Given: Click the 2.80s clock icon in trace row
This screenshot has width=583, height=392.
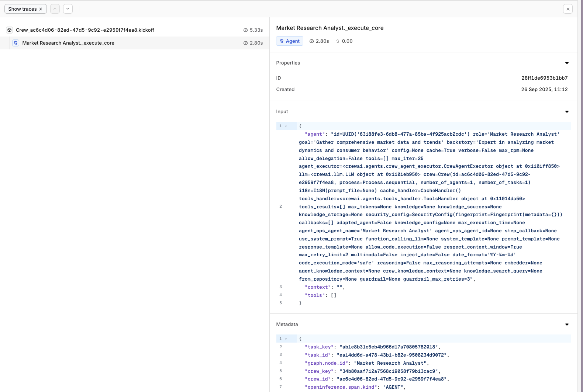Looking at the screenshot, I should 245,43.
